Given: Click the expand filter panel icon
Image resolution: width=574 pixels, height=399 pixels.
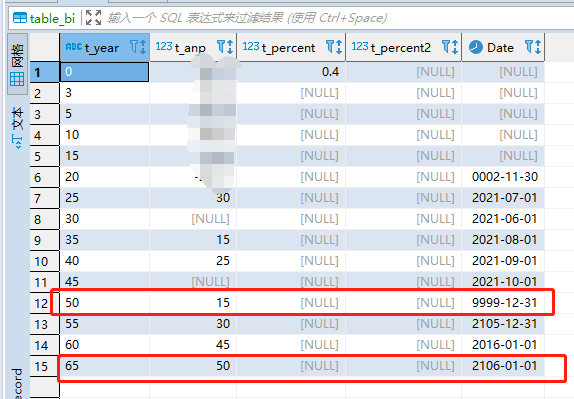Looking at the screenshot, I should pos(93,18).
